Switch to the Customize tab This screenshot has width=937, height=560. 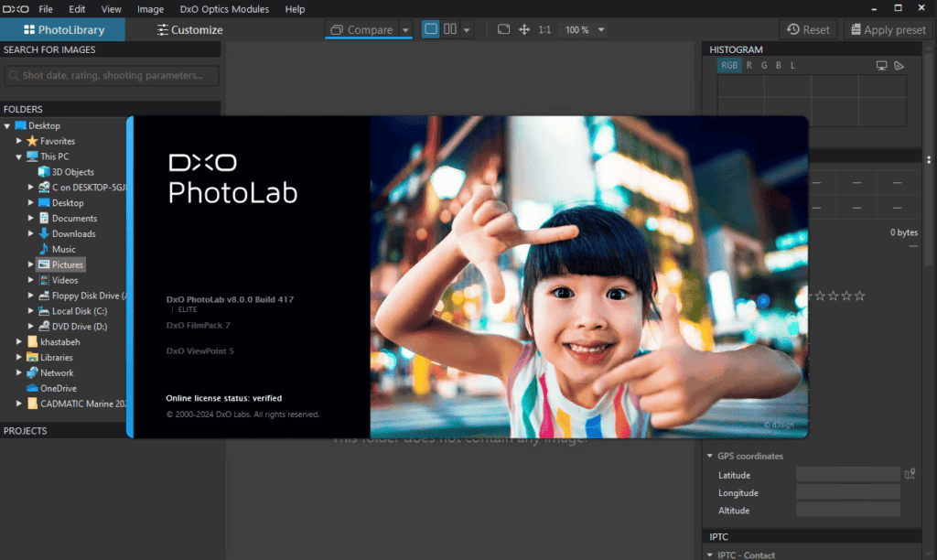click(189, 29)
